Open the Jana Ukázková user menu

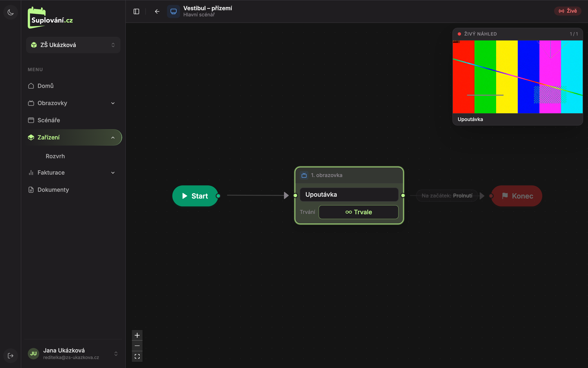73,353
